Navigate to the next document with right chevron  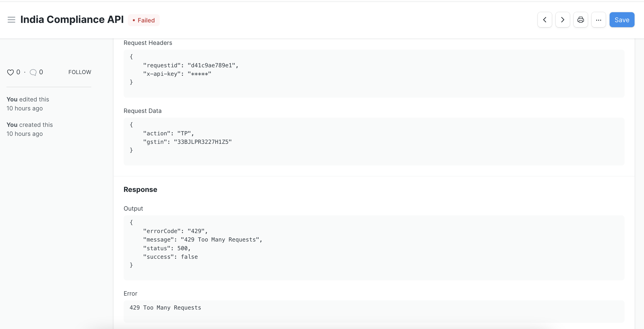[x=562, y=19]
